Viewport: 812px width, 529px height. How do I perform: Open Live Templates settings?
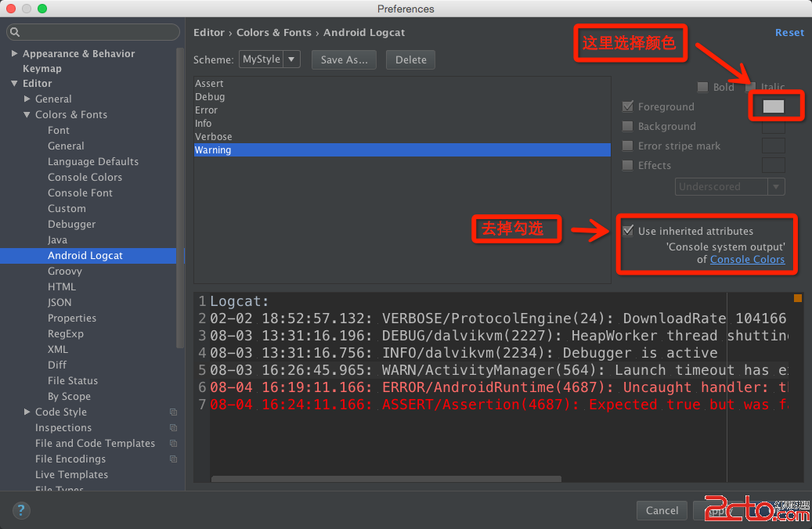[71, 475]
